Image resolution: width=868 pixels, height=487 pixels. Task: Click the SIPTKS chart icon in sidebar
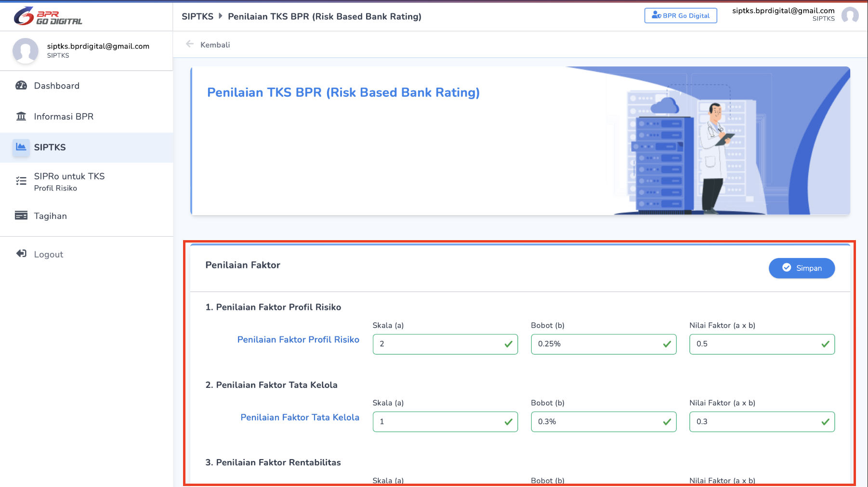(21, 147)
